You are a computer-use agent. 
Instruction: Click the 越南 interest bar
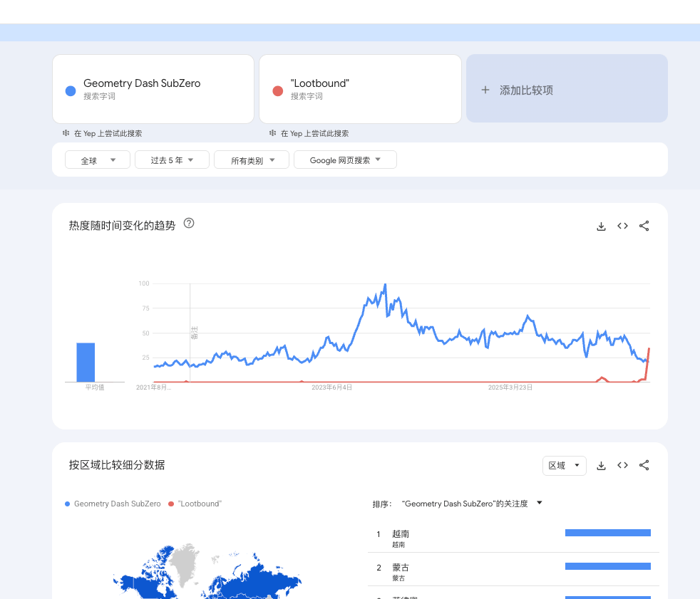tap(607, 533)
